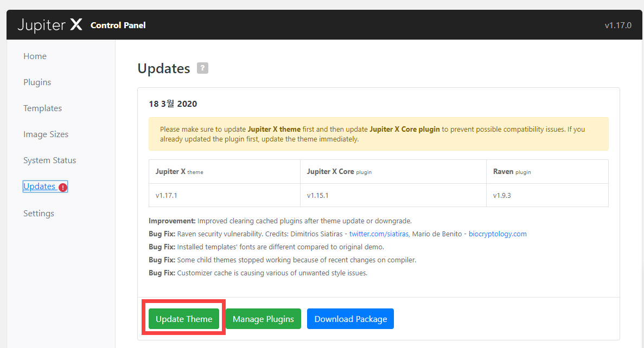
Task: Select Image Sizes in the sidebar
Action: [46, 134]
